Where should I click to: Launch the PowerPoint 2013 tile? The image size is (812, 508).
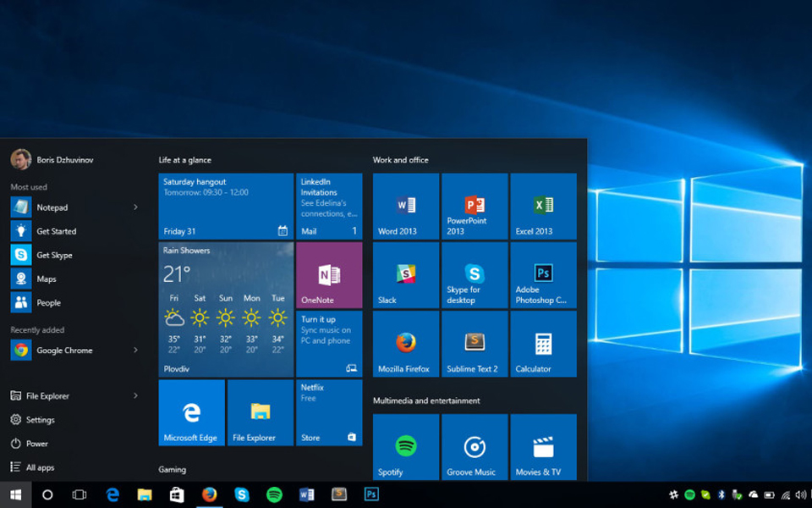click(475, 207)
